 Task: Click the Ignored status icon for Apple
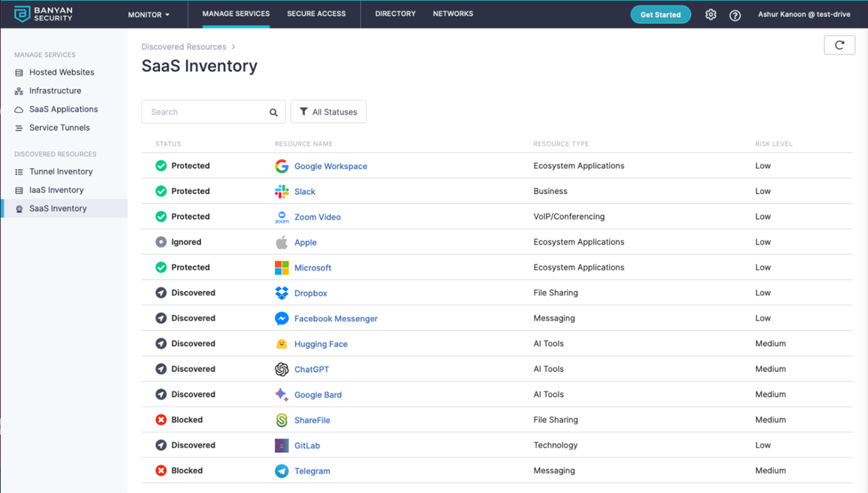click(x=161, y=242)
